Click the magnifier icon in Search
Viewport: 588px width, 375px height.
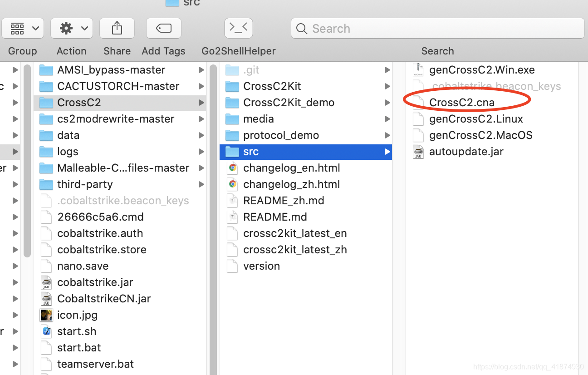pos(302,29)
